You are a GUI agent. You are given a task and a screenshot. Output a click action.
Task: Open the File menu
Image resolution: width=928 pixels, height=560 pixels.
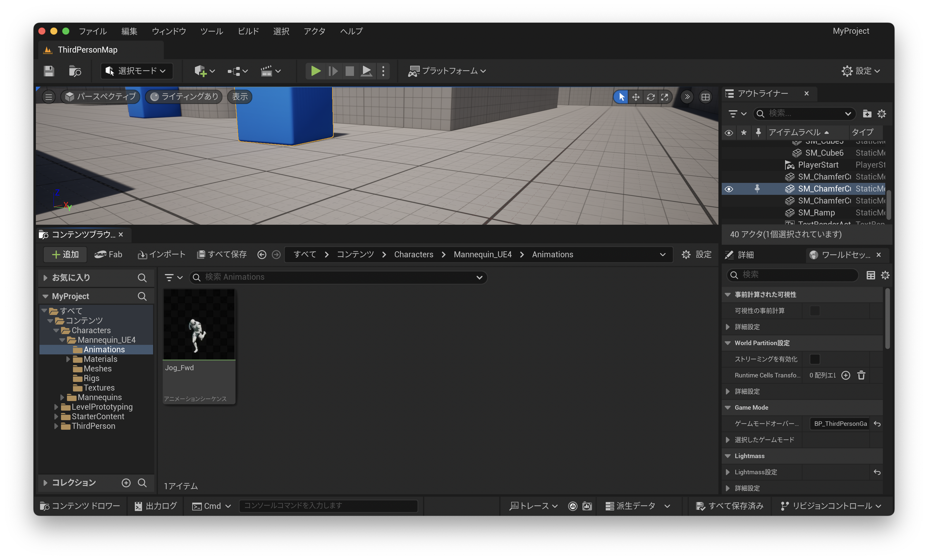(x=93, y=31)
